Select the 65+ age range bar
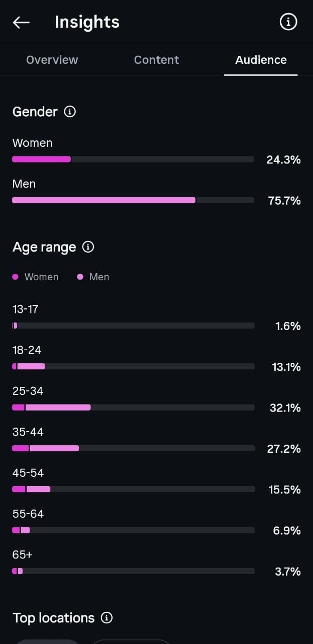This screenshot has height=644, width=313. [x=133, y=571]
